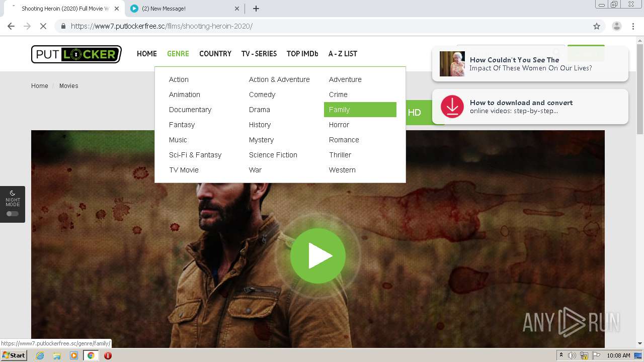The image size is (644, 362).
Task: Open the TV-SERIES nav item
Action: (259, 54)
